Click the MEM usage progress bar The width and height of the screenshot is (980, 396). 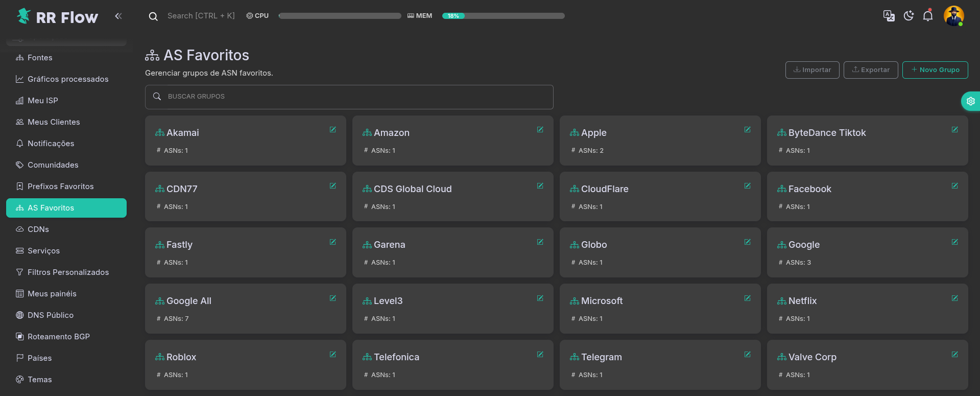click(503, 16)
